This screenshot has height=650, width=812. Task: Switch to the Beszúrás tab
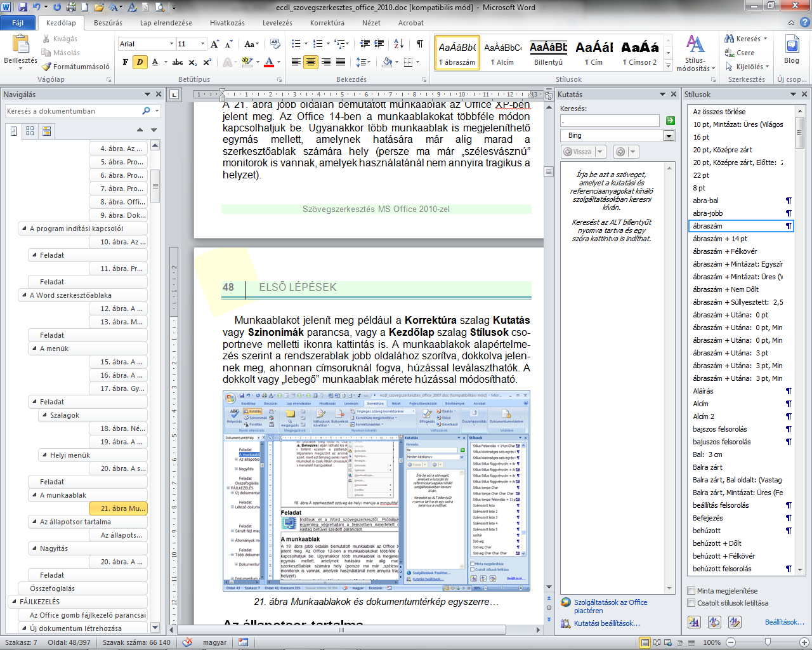coord(108,23)
